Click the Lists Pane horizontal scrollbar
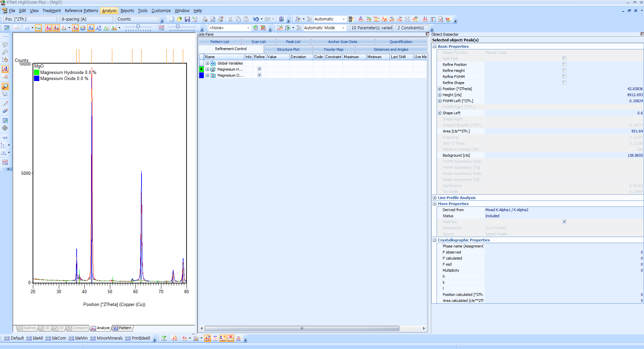 tap(302, 328)
